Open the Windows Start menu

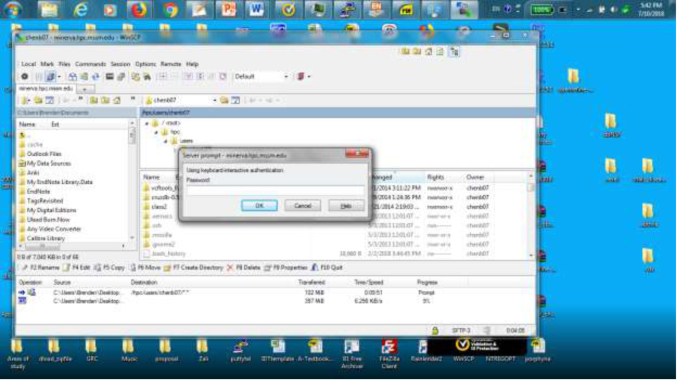pos(13,9)
